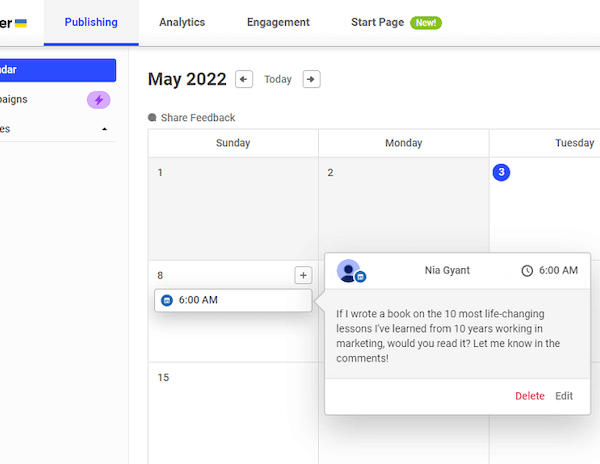Open the Publishing tab
This screenshot has height=464, width=600.
pyautogui.click(x=91, y=22)
